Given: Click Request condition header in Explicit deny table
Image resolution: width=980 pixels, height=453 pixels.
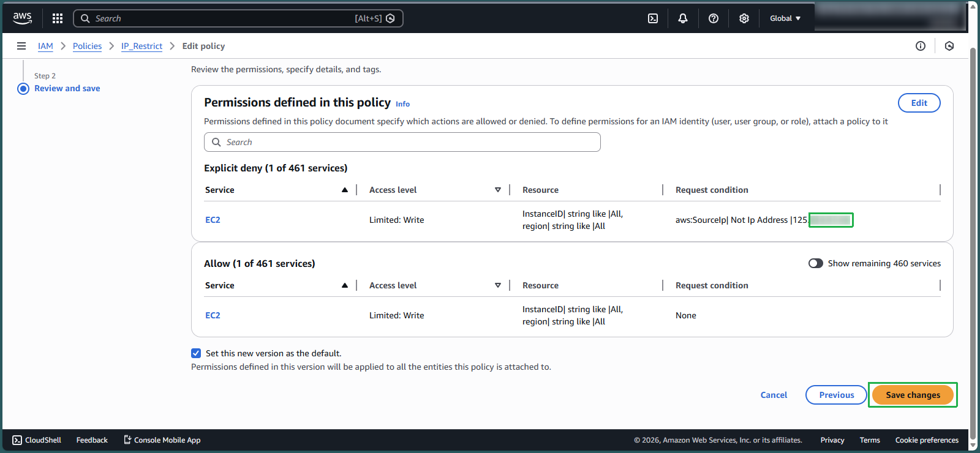Looking at the screenshot, I should [x=712, y=190].
